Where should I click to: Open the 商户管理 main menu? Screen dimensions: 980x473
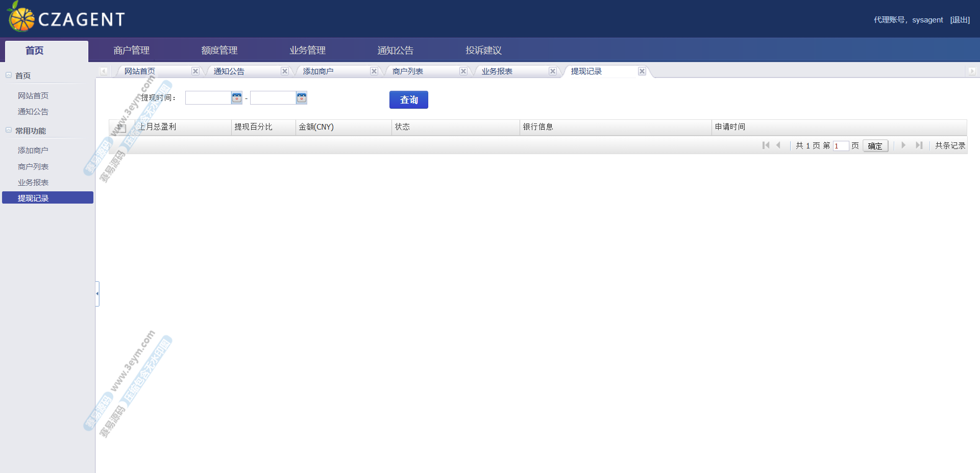131,51
